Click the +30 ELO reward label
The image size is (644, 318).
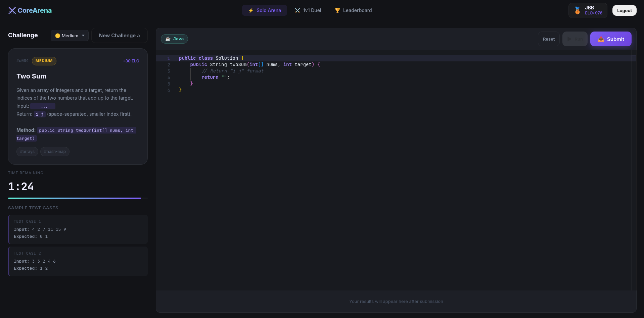131,61
